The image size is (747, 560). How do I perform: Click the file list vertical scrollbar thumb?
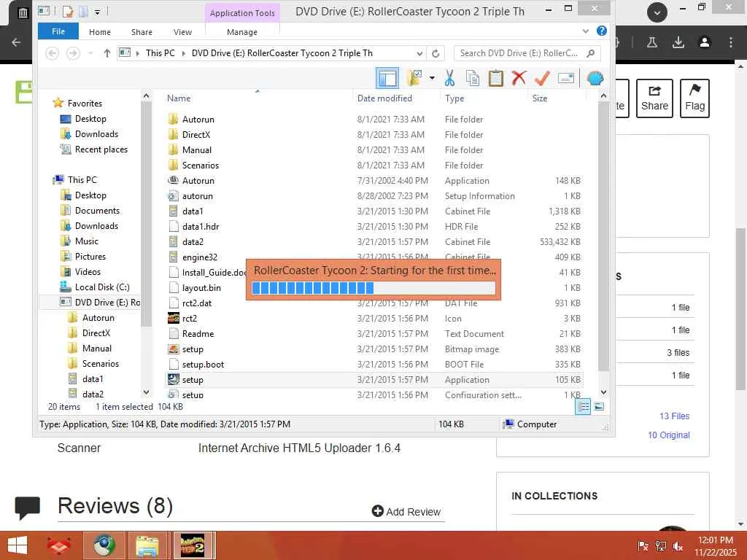(x=603, y=236)
